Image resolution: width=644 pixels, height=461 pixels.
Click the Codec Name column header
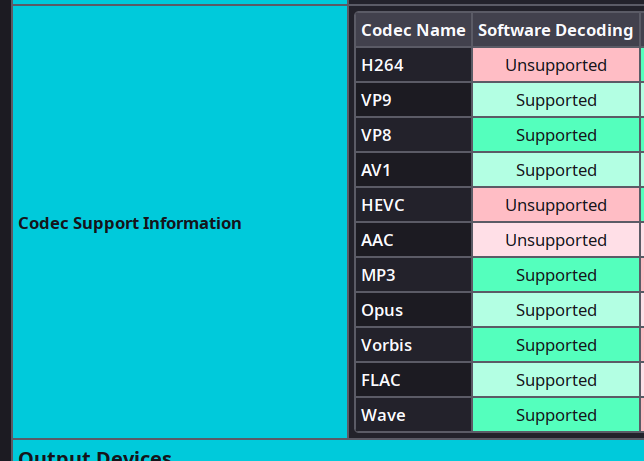pyautogui.click(x=413, y=30)
